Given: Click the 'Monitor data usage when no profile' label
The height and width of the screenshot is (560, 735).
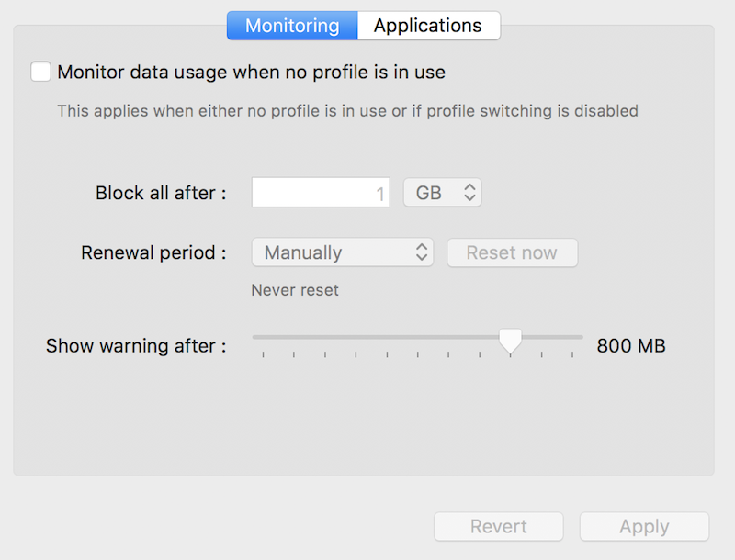Looking at the screenshot, I should [x=251, y=73].
